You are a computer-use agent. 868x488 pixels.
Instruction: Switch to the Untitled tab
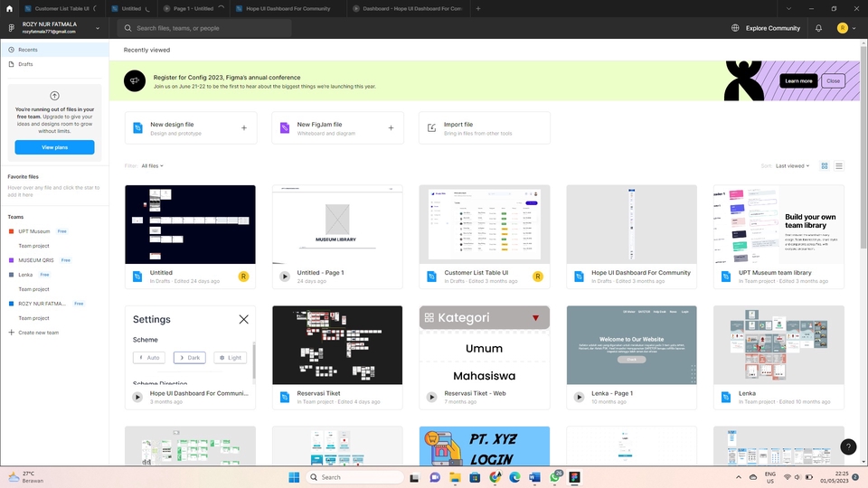[x=131, y=8]
